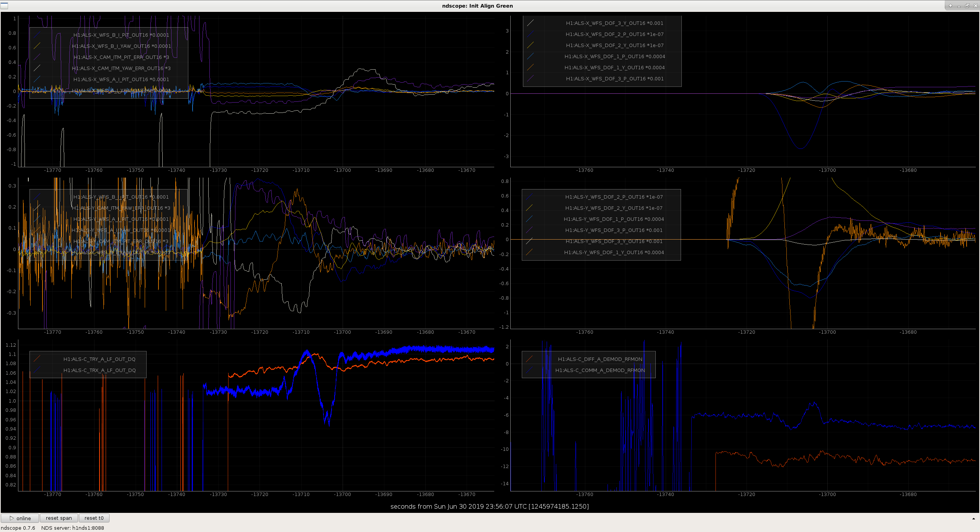This screenshot has height=532, width=980.
Task: Click the 1.12 y-axis tick label
Action: point(11,345)
